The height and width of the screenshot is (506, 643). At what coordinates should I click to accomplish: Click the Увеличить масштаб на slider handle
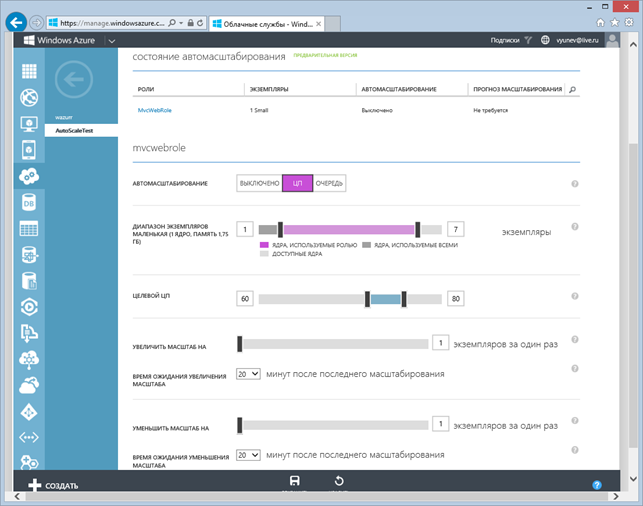coord(240,344)
